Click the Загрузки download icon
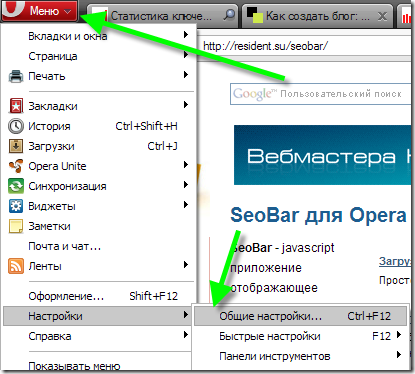Viewport: 415px width, 374px height. tap(16, 146)
